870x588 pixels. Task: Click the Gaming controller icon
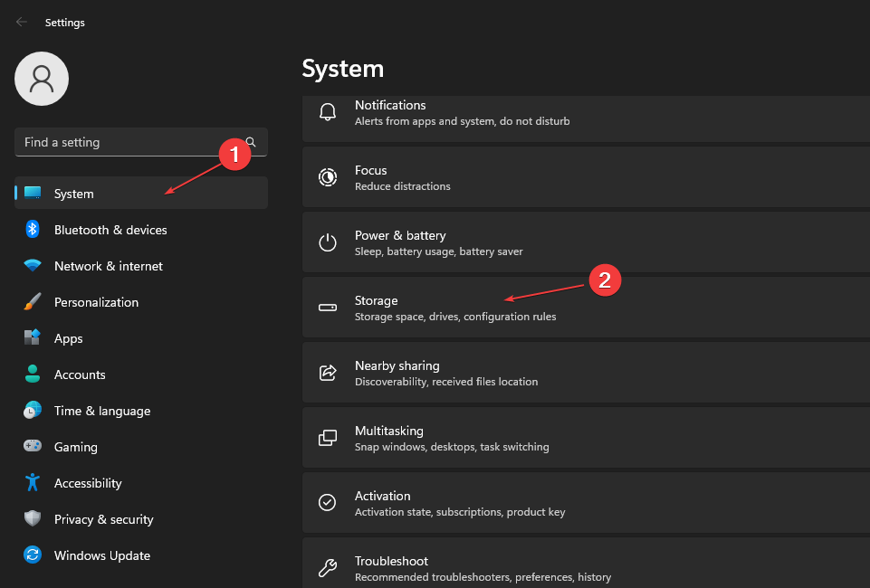32,447
